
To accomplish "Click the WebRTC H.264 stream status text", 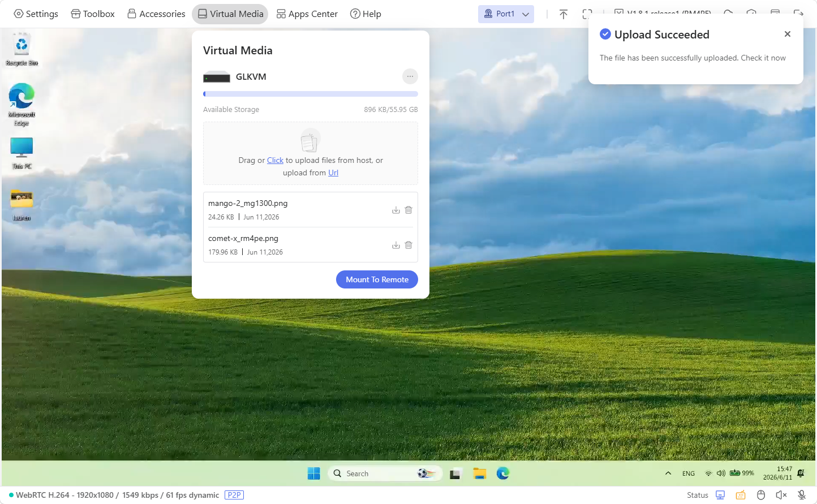I will 117,495.
